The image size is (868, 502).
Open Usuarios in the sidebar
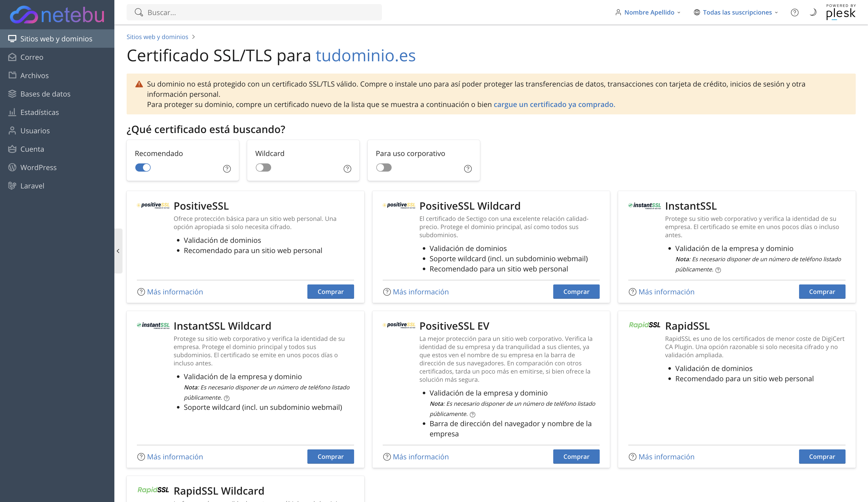pos(57,130)
